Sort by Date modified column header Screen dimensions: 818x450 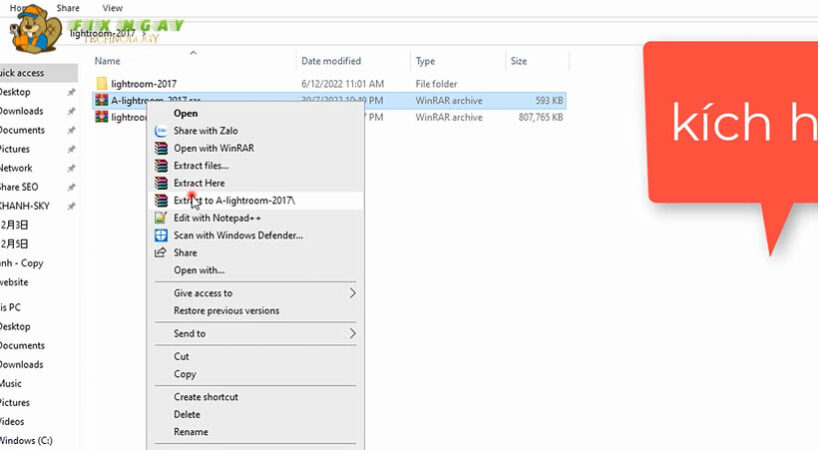331,61
